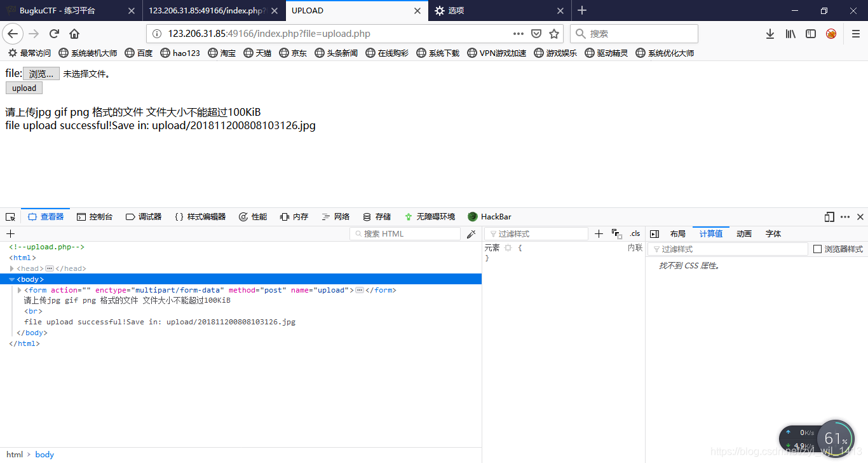Select the 计算值 computed tab

click(711, 234)
